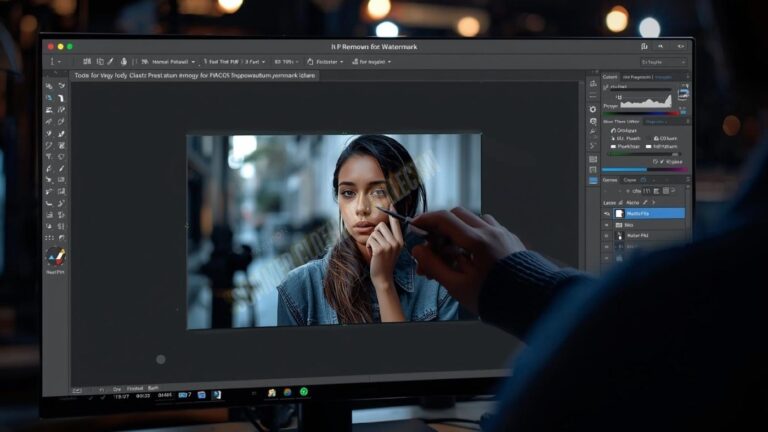Screen dimensions: 768x432
Task: Hide the "Matto Flia" layer with its eye icon
Action: (x=607, y=214)
